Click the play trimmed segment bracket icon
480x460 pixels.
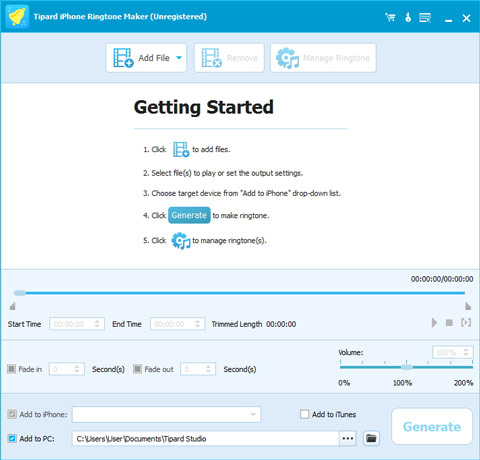[466, 322]
